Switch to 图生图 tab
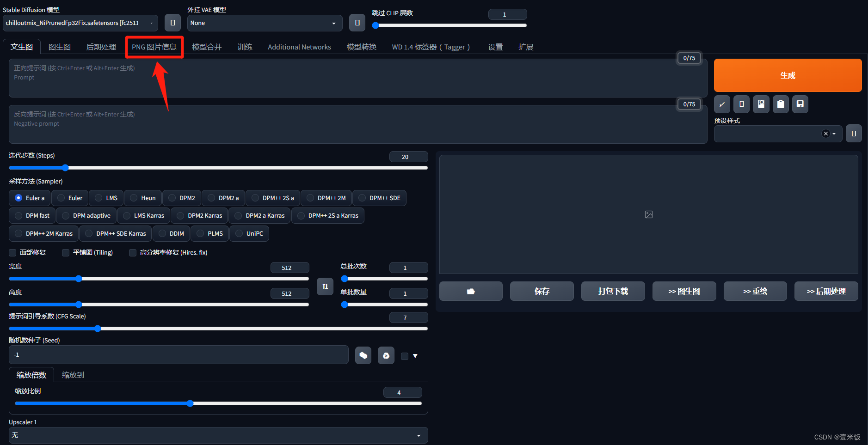 pyautogui.click(x=60, y=47)
